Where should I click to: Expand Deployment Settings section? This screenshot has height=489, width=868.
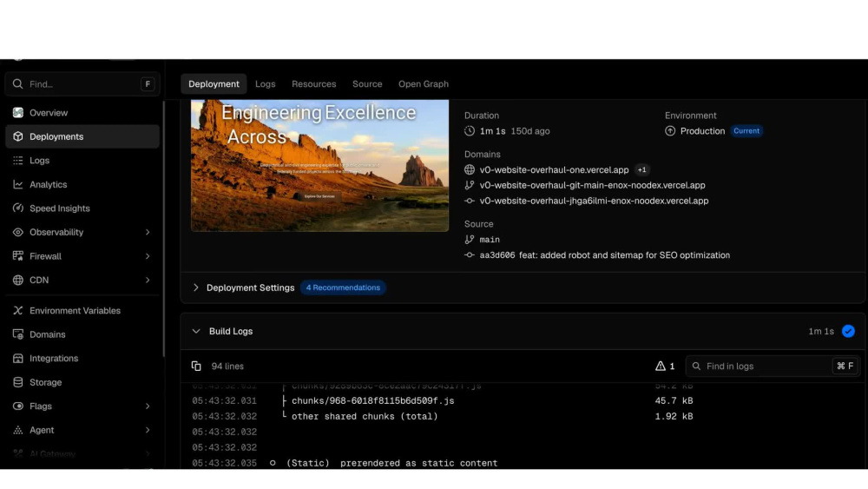pos(195,287)
